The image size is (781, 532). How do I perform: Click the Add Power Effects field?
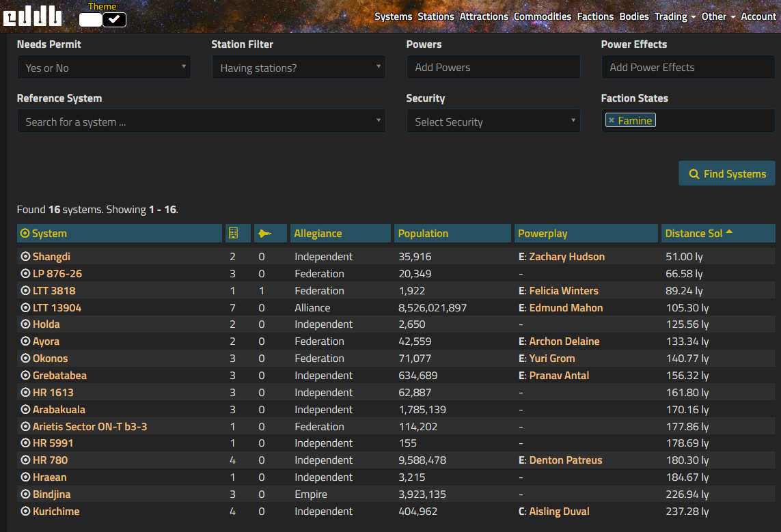click(x=688, y=67)
